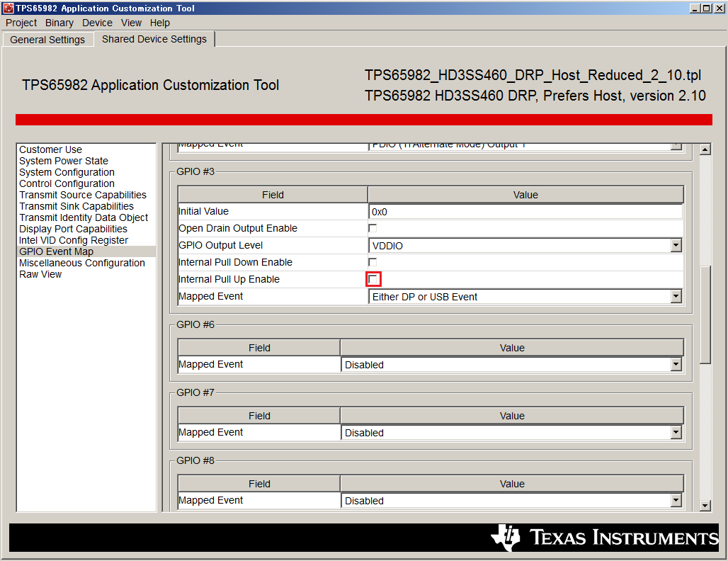Viewport: 728px width, 561px height.
Task: Open the Project menu
Action: pyautogui.click(x=21, y=23)
